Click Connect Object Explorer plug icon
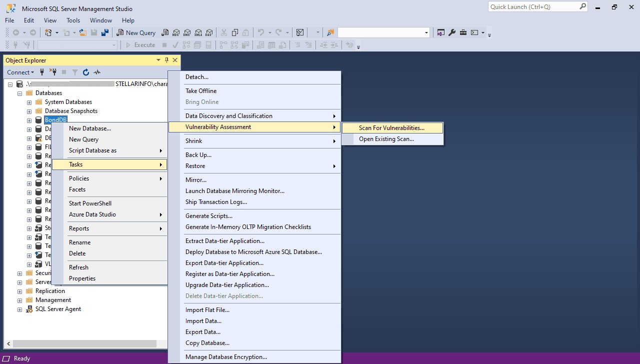Viewport: 640px width, 364px height. [42, 72]
